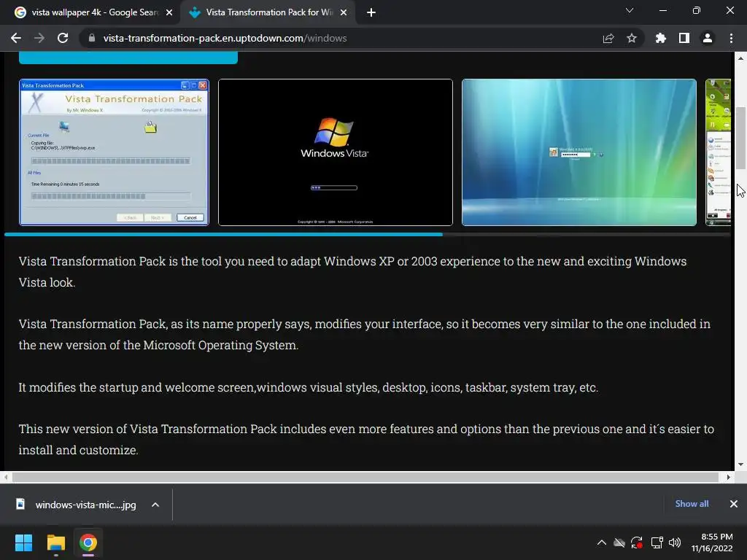The height and width of the screenshot is (560, 747).
Task: Click the horizontal scroll left arrow
Action: click(x=6, y=477)
